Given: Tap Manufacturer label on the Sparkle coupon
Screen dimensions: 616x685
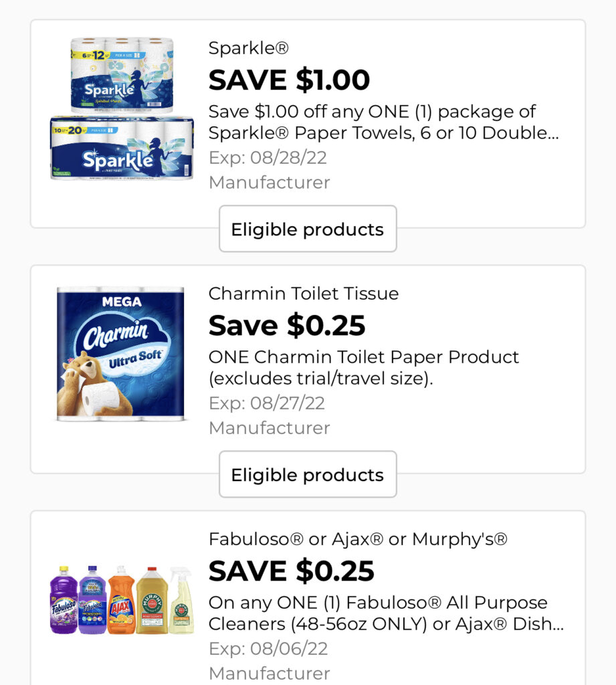Looking at the screenshot, I should [269, 183].
